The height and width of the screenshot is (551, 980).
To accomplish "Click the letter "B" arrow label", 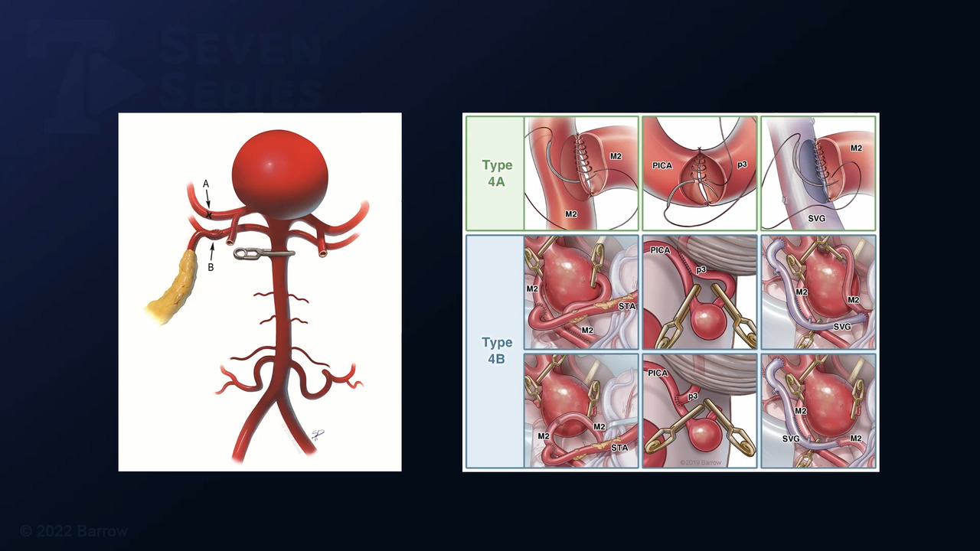I will pos(211,267).
